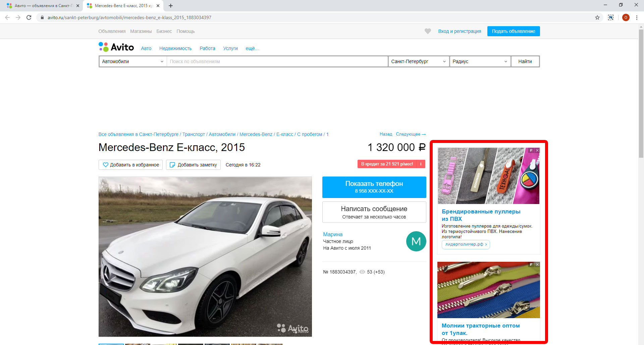Viewport: 644px width, 345px height.
Task: Click Mercedes-Benz breadcrumb
Action: click(x=256, y=134)
